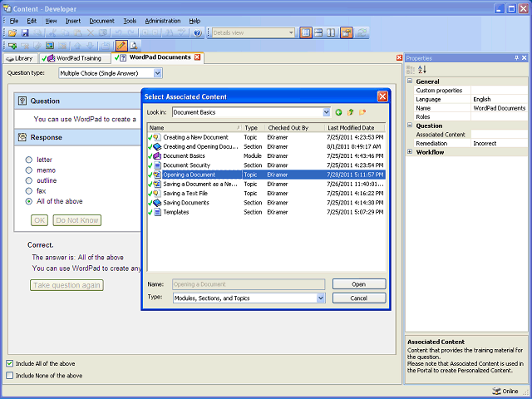Select the Templates row

[x=266, y=212]
